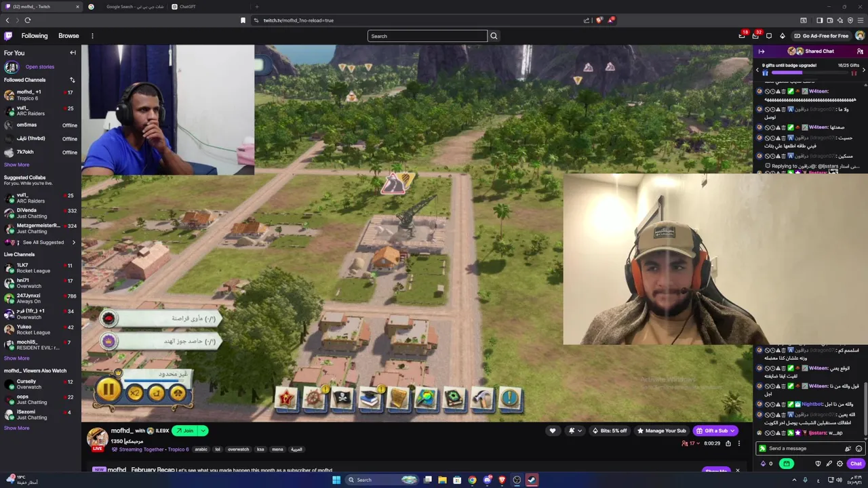
Task: Click the blue exclamation icon in game toolbar
Action: click(x=510, y=399)
